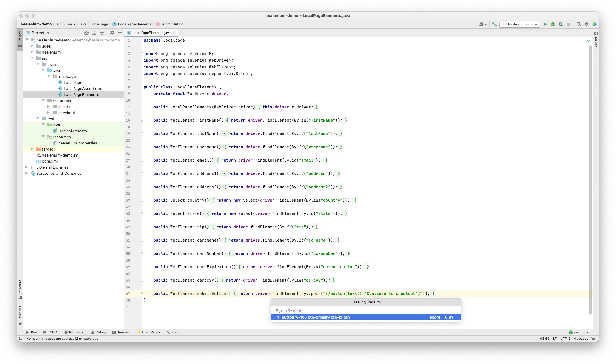Open Search Everywhere magnifier icon
Viewport: 616px width, 364px height.
[x=579, y=24]
